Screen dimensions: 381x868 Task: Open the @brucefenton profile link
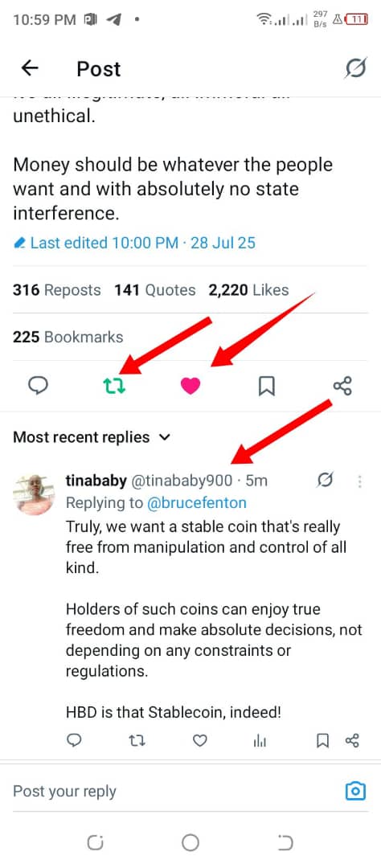197,502
